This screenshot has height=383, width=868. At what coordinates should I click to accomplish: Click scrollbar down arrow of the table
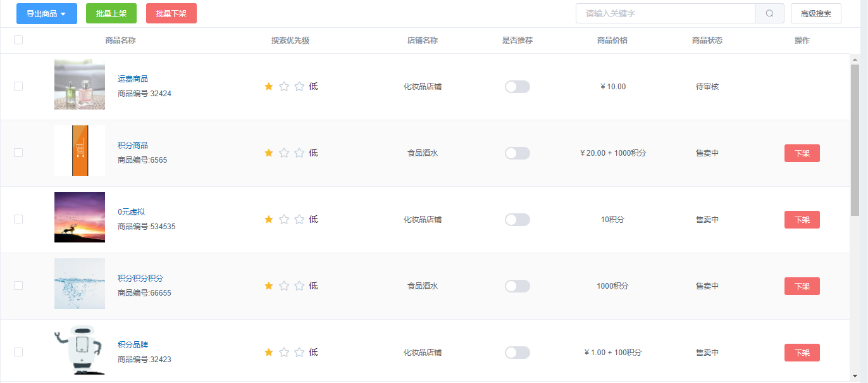[x=855, y=376]
